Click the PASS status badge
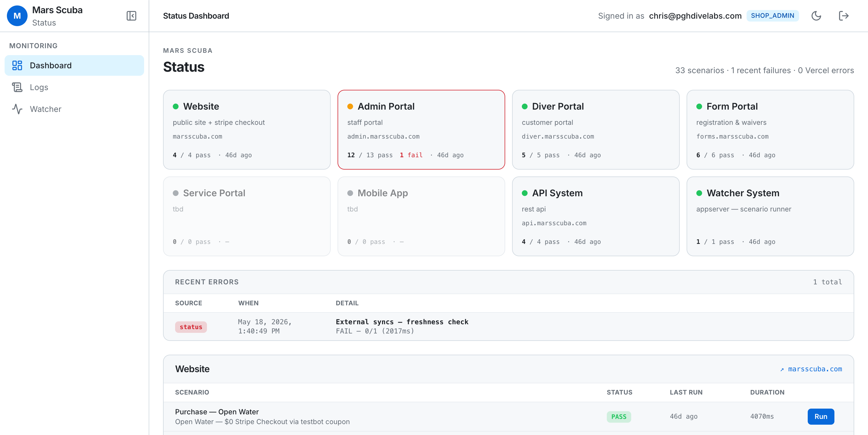The height and width of the screenshot is (435, 868). [x=619, y=417]
